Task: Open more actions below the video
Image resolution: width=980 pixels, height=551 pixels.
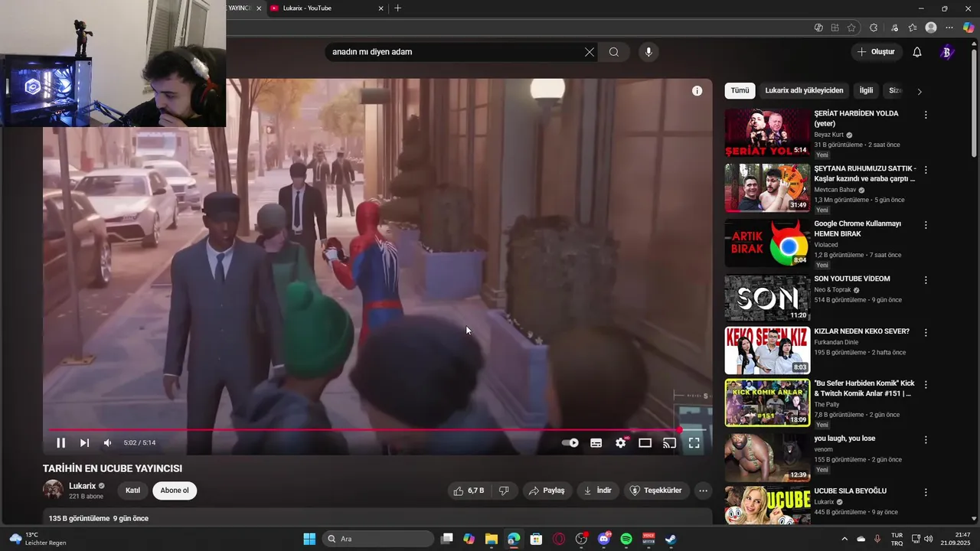Action: (x=703, y=491)
